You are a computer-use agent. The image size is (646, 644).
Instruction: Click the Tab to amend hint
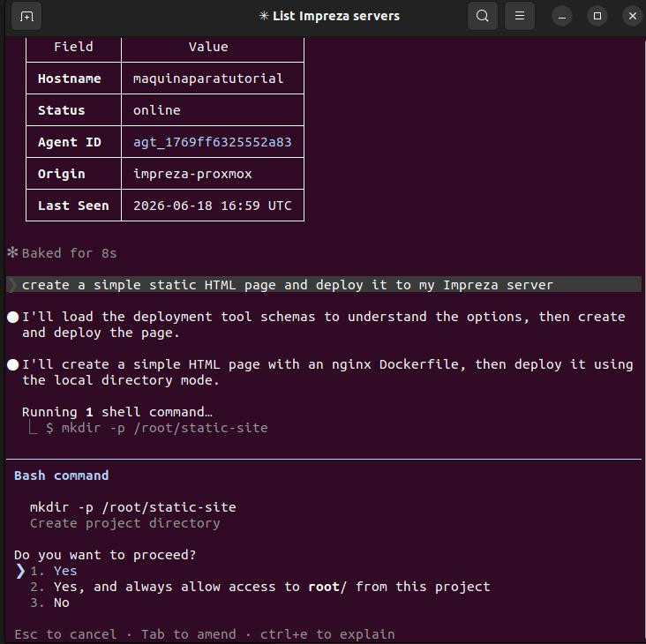tap(189, 634)
